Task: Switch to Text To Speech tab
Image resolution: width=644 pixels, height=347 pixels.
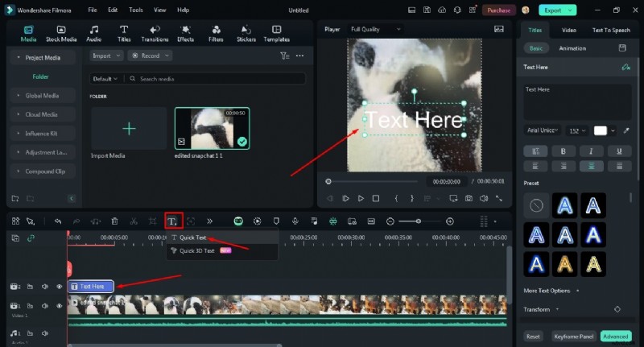Action: [611, 30]
